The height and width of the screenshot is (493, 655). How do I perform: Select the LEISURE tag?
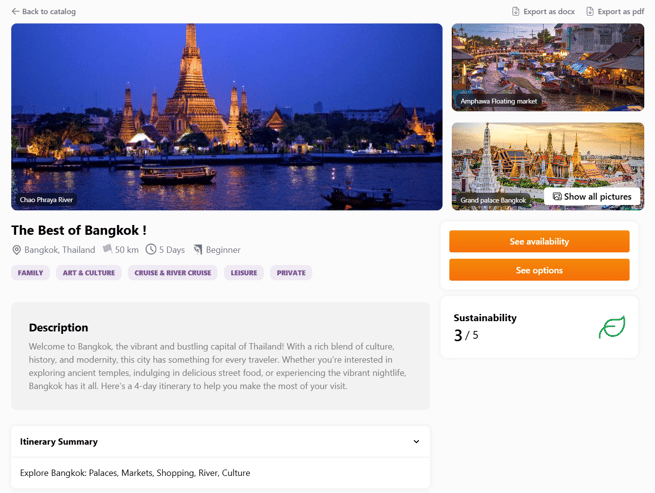click(244, 273)
